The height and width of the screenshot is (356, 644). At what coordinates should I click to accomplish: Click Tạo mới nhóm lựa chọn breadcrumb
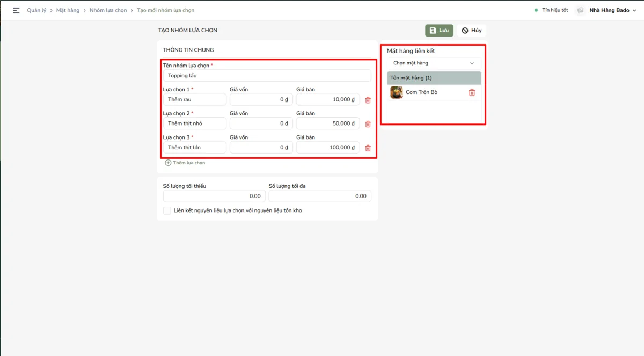(165, 10)
